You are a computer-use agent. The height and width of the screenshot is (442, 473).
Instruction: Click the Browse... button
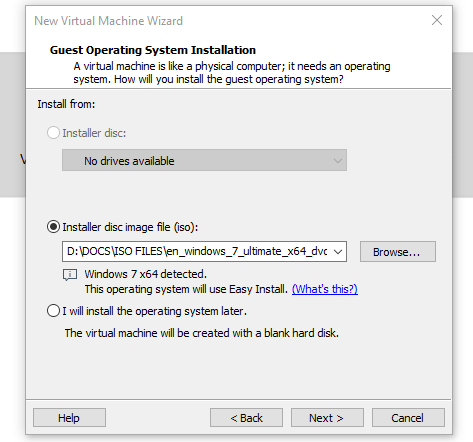398,252
